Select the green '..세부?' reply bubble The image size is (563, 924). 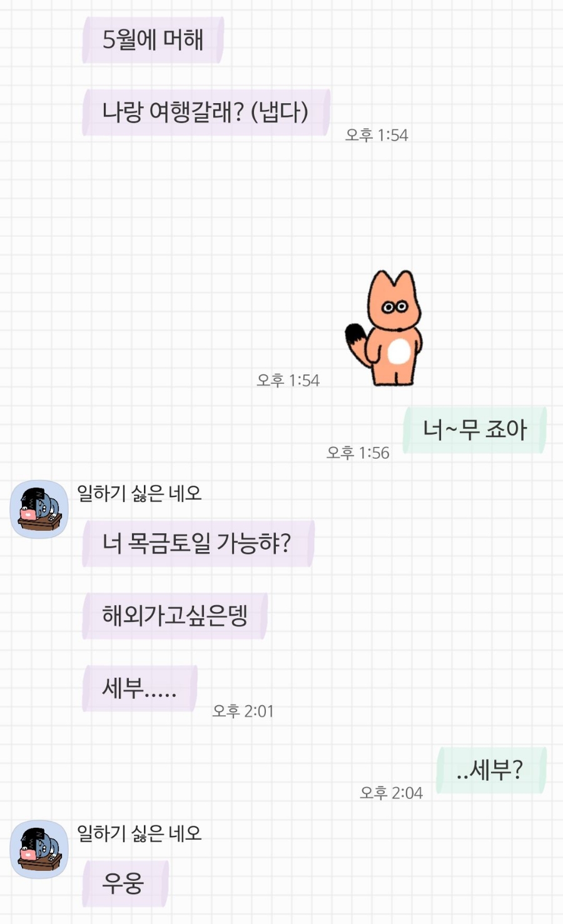491,770
